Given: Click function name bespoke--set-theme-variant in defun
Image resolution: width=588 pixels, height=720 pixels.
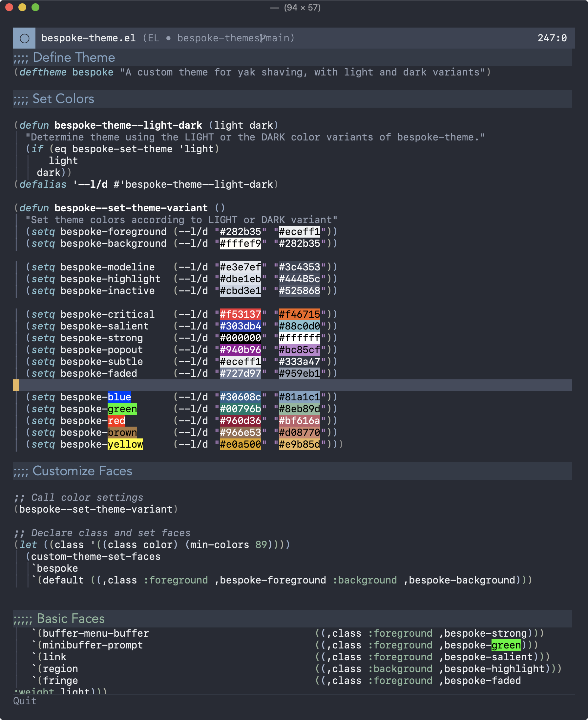Looking at the screenshot, I should pyautogui.click(x=131, y=208).
